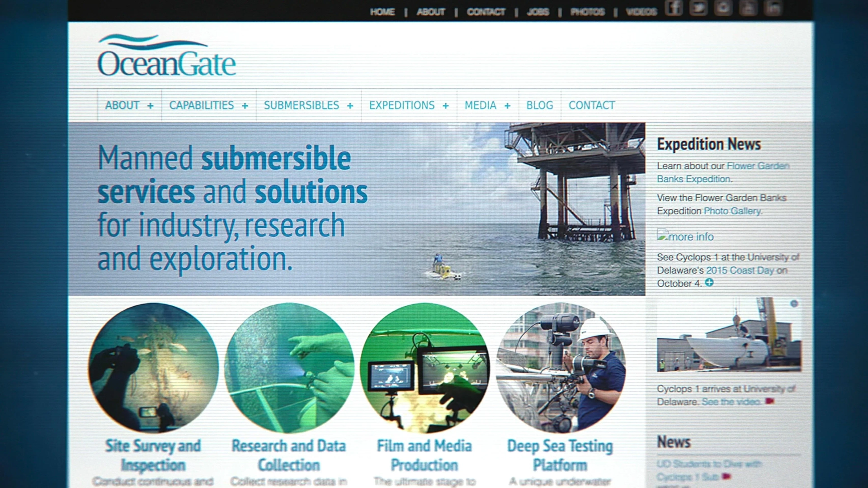Viewport: 868px width, 488px height.
Task: Open Deep Sea Testing Platform heading
Action: [x=560, y=455]
